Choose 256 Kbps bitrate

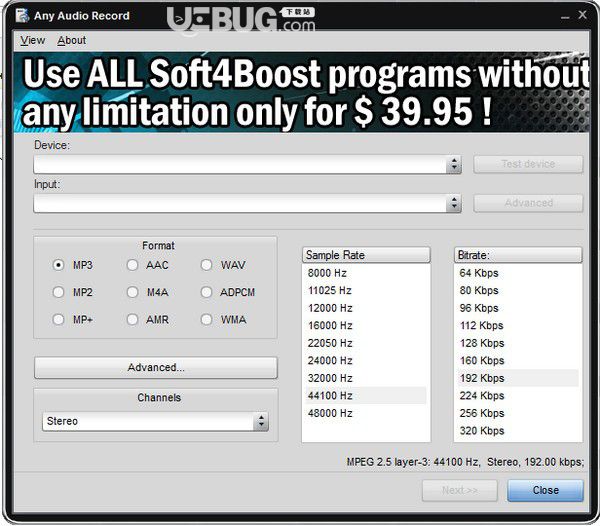pyautogui.click(x=518, y=413)
